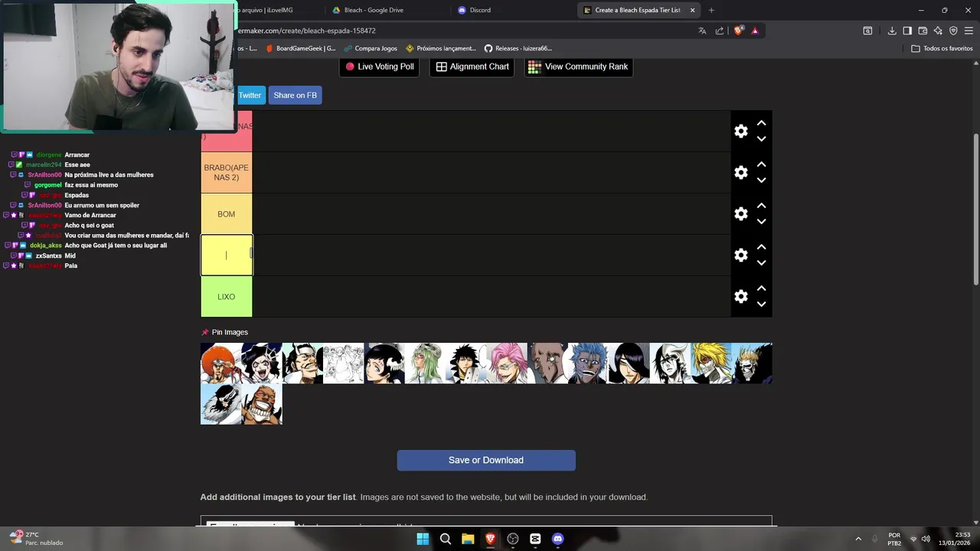This screenshot has height=551, width=980.
Task: Open the BoardGameGeek bookmark
Action: [300, 48]
